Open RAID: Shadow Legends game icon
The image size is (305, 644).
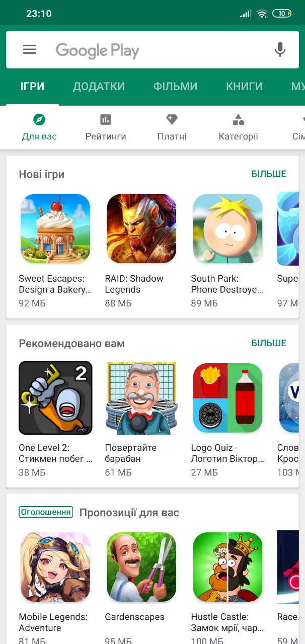coord(141,229)
